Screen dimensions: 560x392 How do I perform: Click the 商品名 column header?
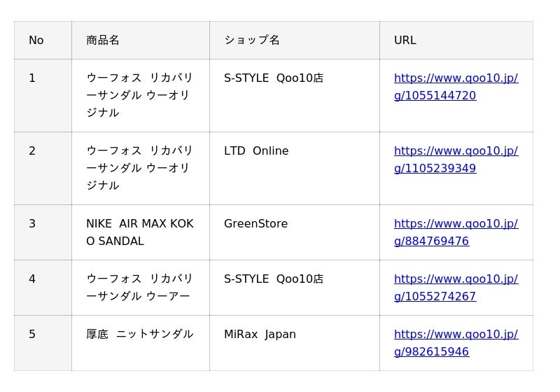click(x=141, y=41)
